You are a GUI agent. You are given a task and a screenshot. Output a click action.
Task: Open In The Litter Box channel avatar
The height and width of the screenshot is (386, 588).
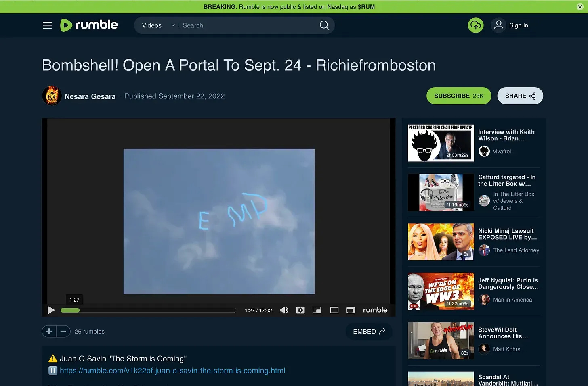tap(484, 200)
